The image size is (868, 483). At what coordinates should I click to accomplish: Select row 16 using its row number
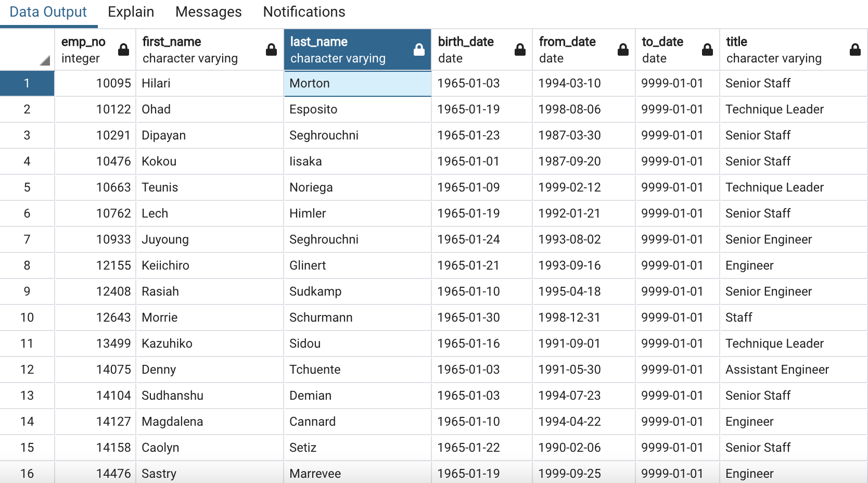click(27, 473)
